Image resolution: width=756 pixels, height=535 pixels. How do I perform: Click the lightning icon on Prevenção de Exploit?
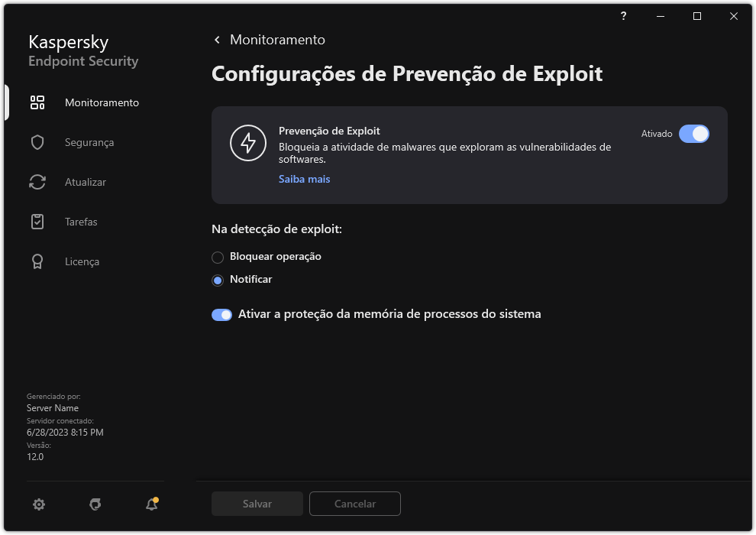point(247,143)
